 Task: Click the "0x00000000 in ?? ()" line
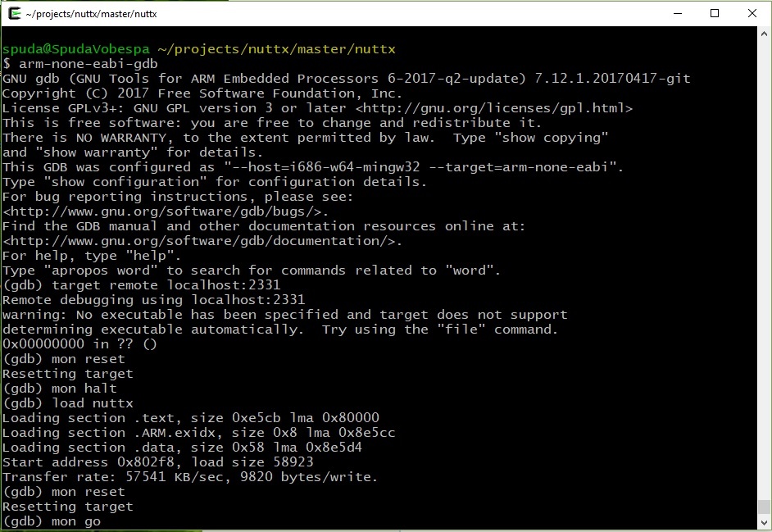(x=79, y=343)
